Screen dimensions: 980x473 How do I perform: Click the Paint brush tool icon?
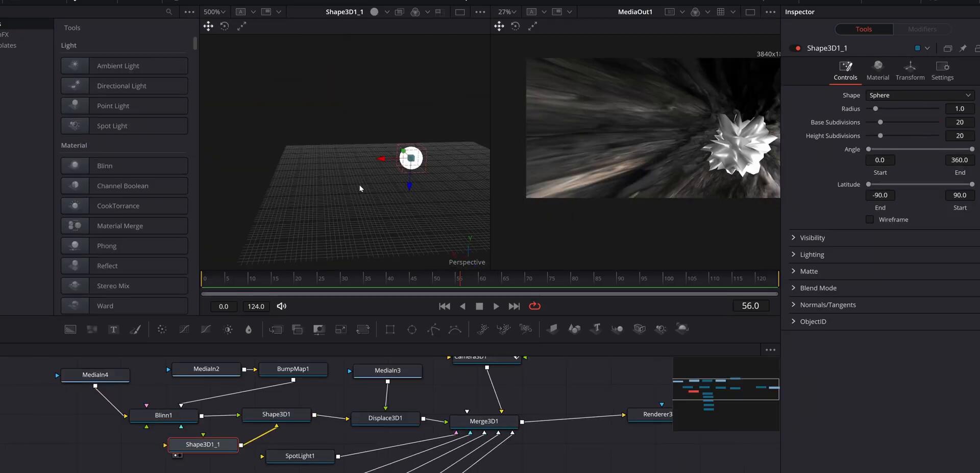(x=135, y=329)
